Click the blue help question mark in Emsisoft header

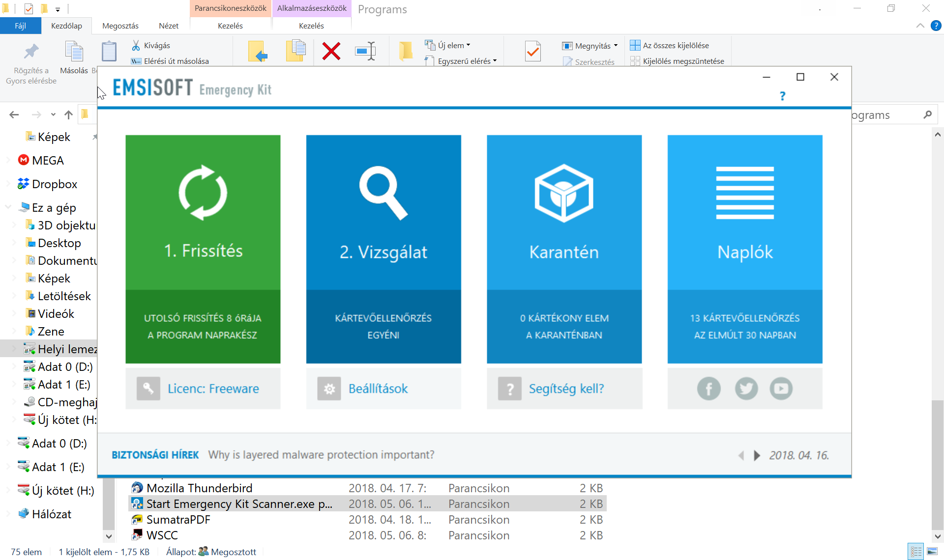pyautogui.click(x=783, y=96)
